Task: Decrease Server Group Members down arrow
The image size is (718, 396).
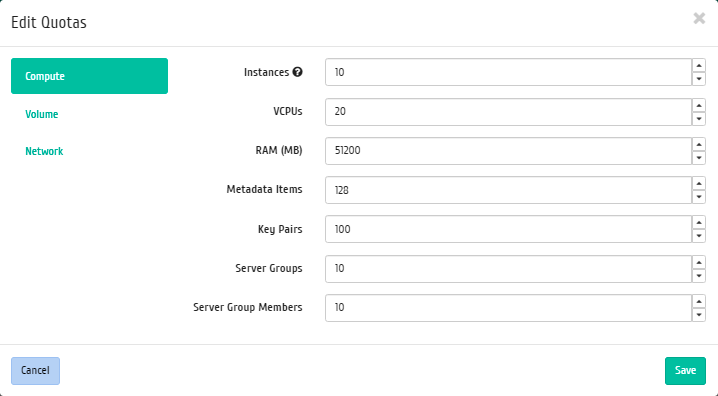Action: [x=699, y=315]
